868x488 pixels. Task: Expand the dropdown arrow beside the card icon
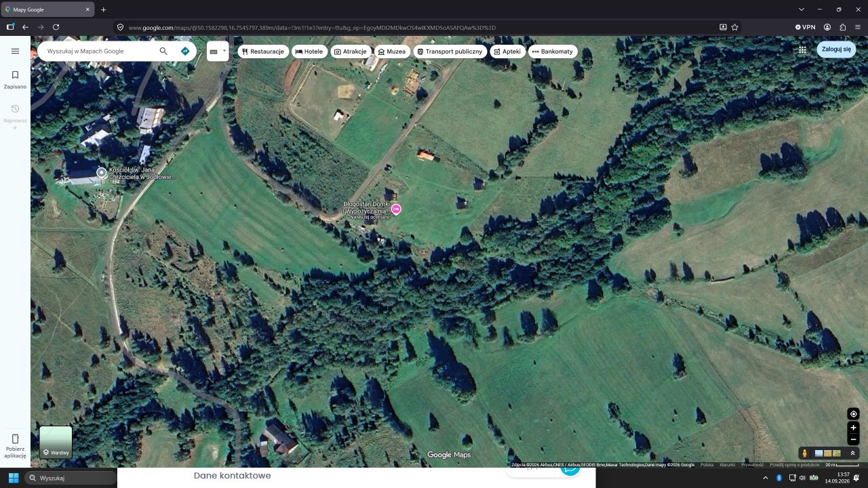coord(224,51)
